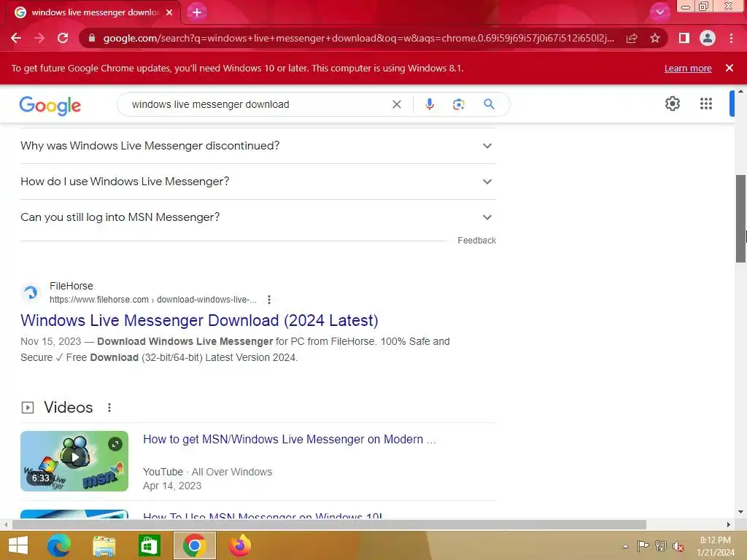
Task: Play the 6:33 MSN video thumbnail
Action: (74, 461)
